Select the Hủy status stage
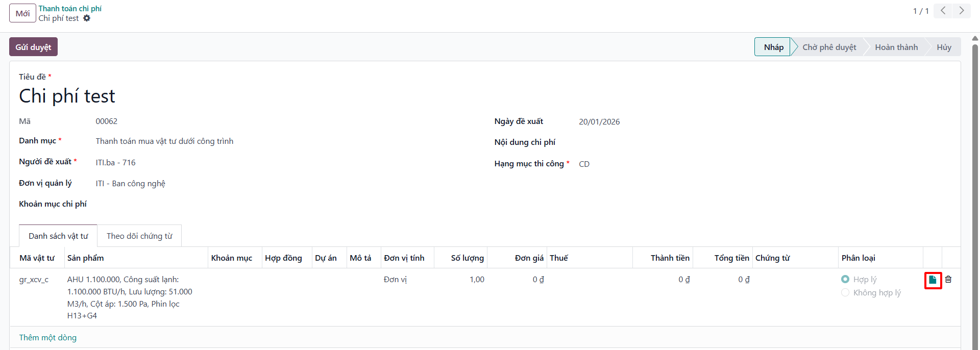Viewport: 980px width, 350px height. click(x=944, y=47)
